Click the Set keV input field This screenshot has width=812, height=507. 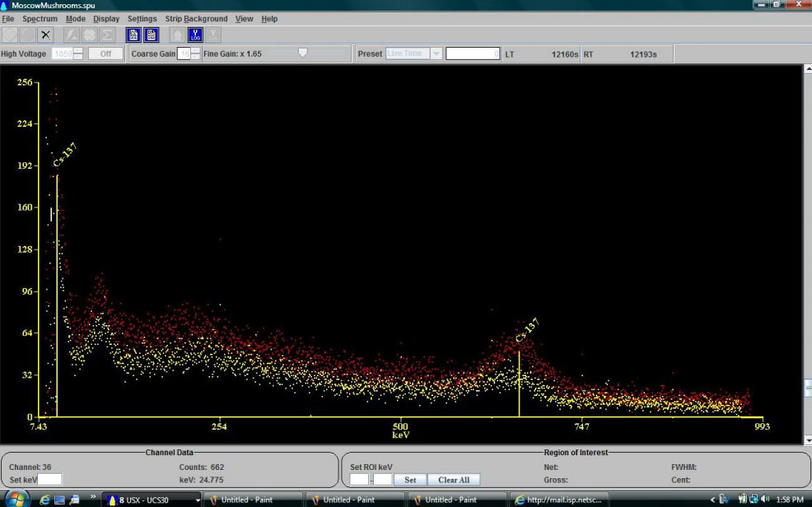pos(49,480)
